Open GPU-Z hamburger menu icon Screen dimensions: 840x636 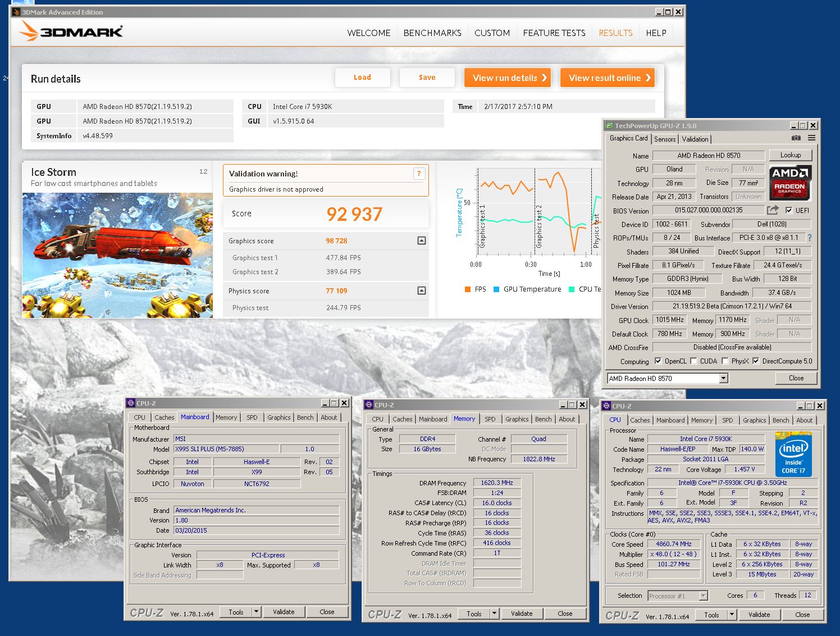coord(812,138)
